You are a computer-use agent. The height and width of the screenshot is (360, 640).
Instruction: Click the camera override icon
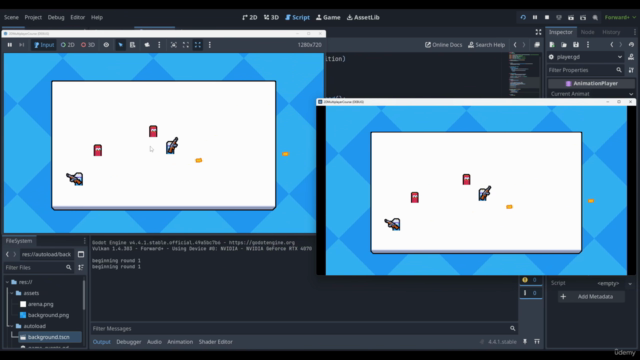point(147,45)
